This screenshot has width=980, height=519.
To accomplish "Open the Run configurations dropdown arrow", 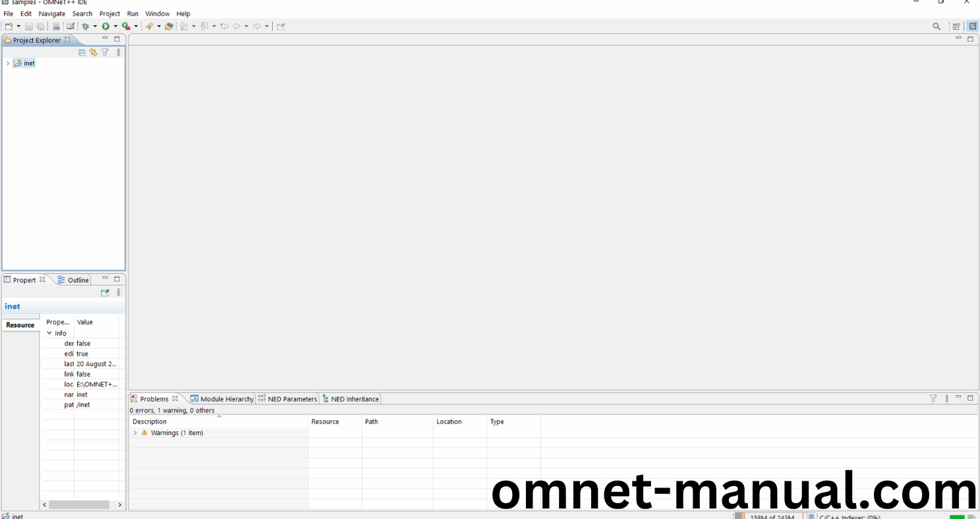I will pos(115,26).
